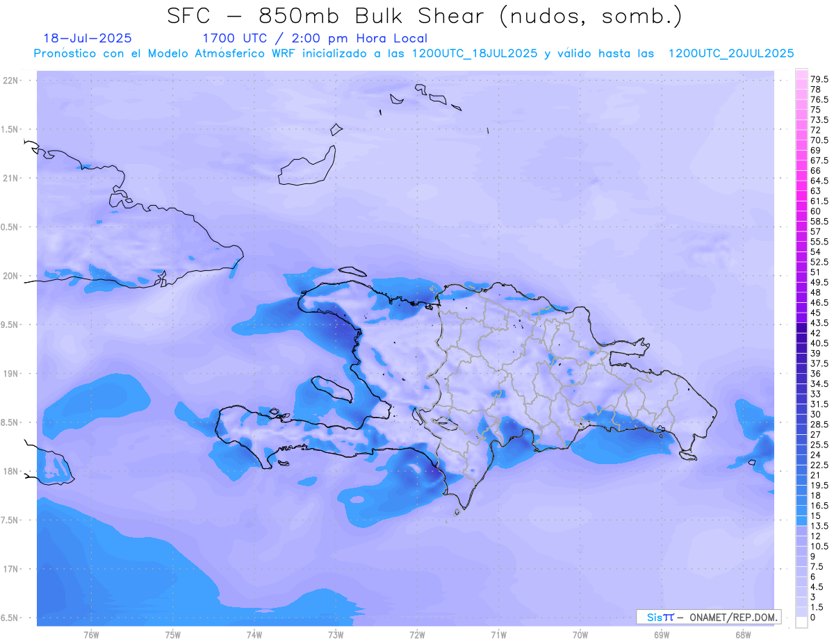Click the "75W" longitude label

pos(173,635)
